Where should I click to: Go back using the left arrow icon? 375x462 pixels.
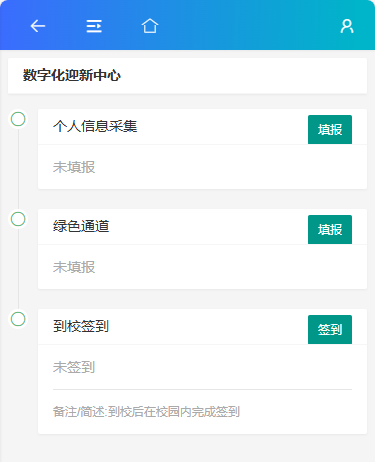(x=38, y=26)
